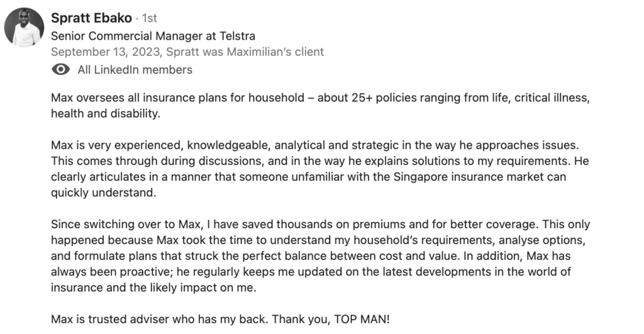Open the Spratt Ebako name link
644x334 pixels.
91,18
